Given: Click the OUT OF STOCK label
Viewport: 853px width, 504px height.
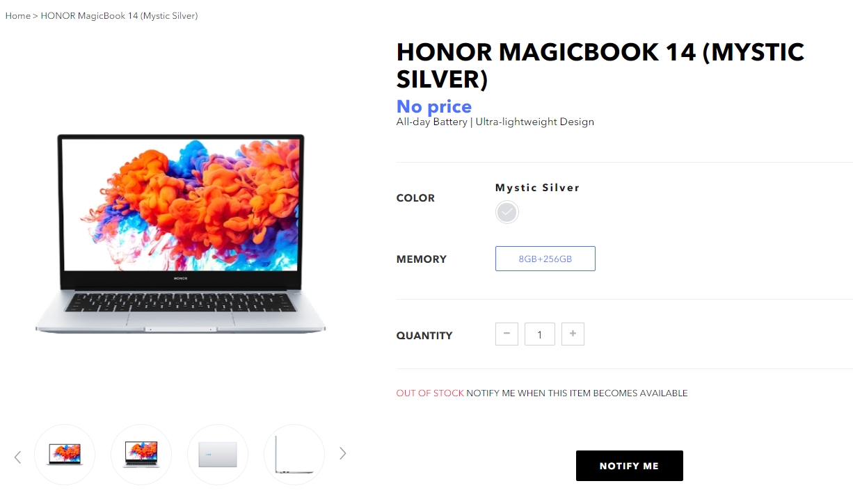Looking at the screenshot, I should point(430,393).
